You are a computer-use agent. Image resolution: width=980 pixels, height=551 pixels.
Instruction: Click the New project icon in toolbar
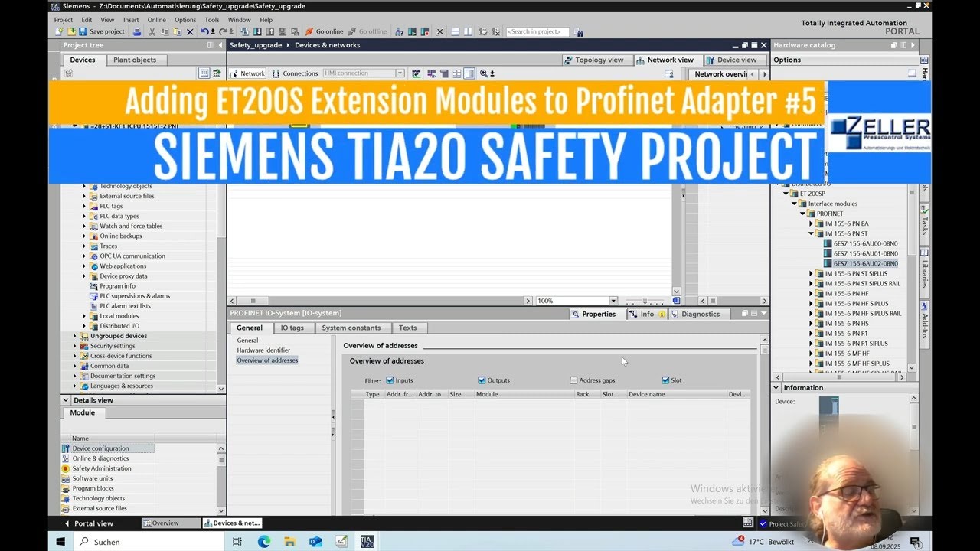[x=59, y=31]
